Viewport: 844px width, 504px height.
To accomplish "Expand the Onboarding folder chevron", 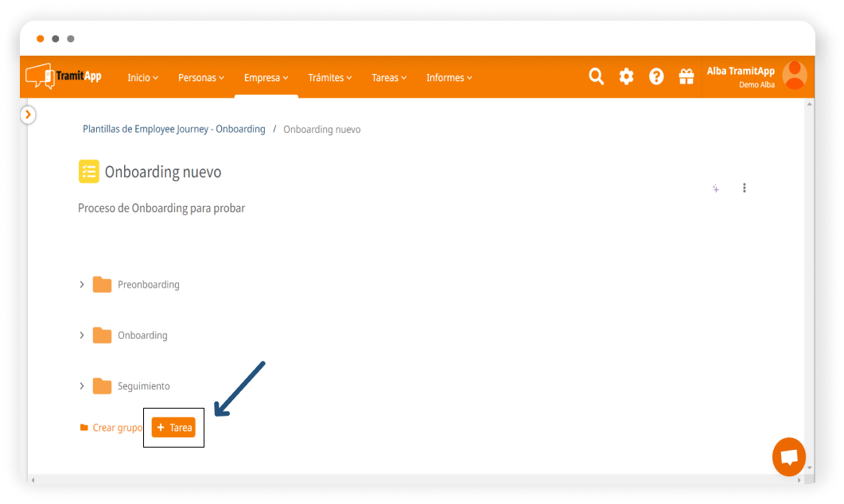I will [x=82, y=335].
